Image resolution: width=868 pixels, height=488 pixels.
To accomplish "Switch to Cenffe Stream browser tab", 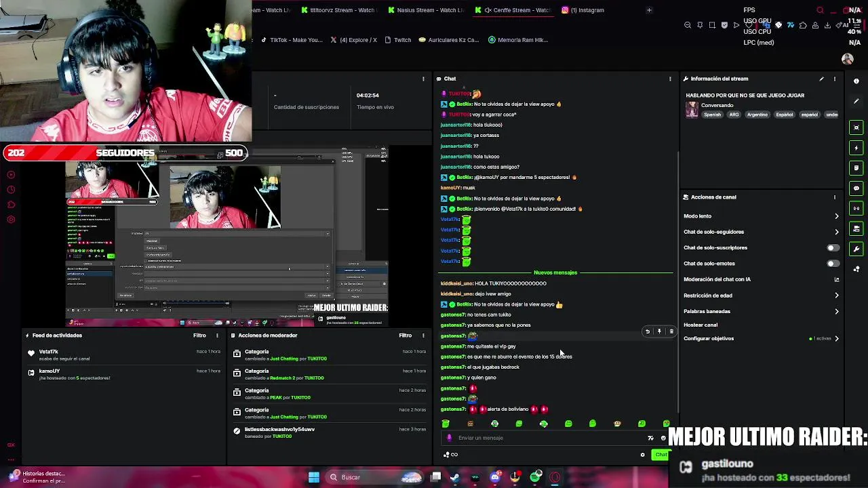I will (513, 10).
